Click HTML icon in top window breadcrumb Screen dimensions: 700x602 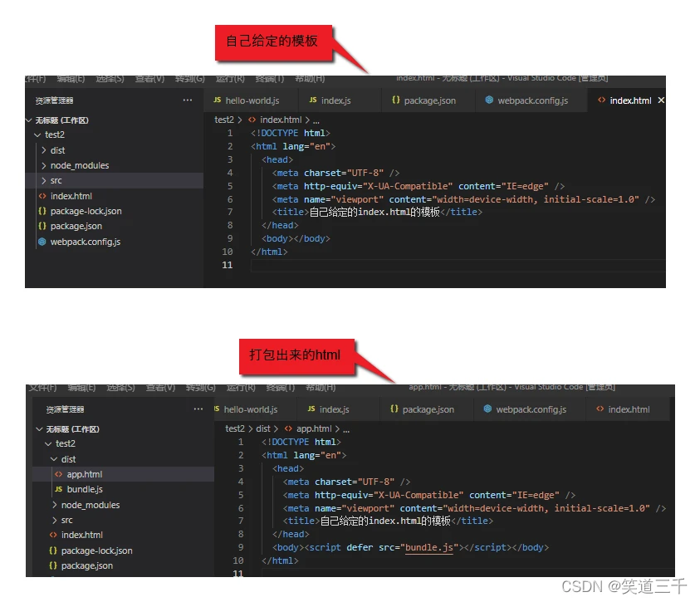click(x=252, y=120)
